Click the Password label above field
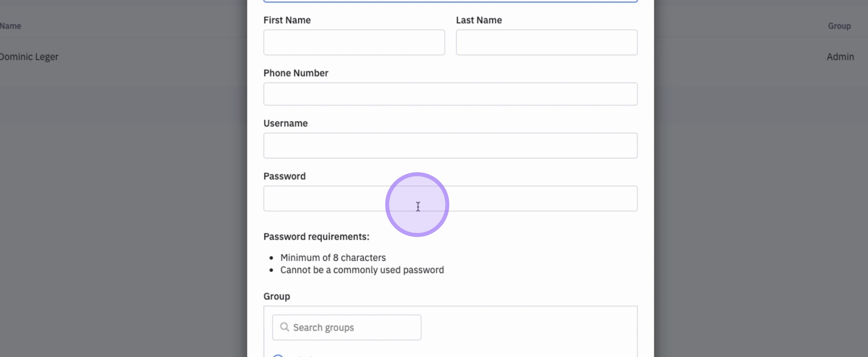 point(284,176)
